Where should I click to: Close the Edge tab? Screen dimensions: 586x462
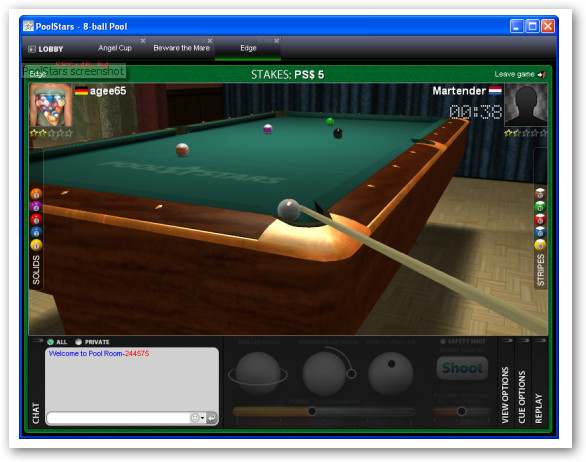click(x=277, y=41)
